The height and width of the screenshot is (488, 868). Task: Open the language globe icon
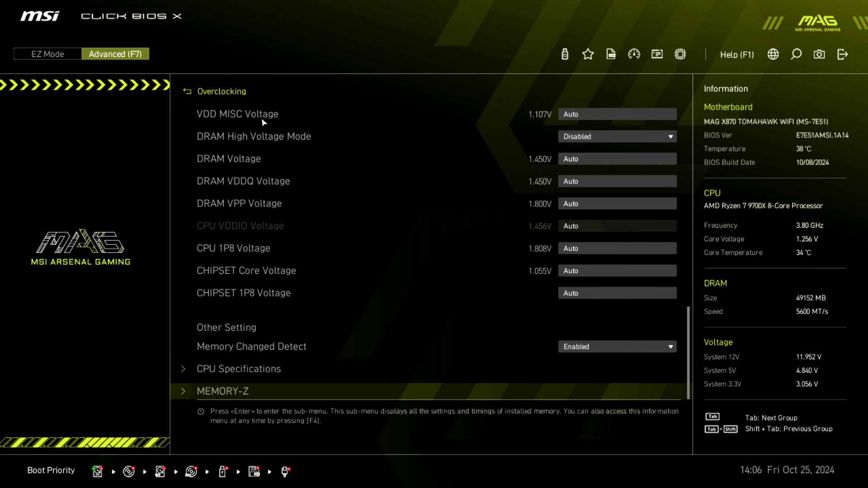point(773,54)
